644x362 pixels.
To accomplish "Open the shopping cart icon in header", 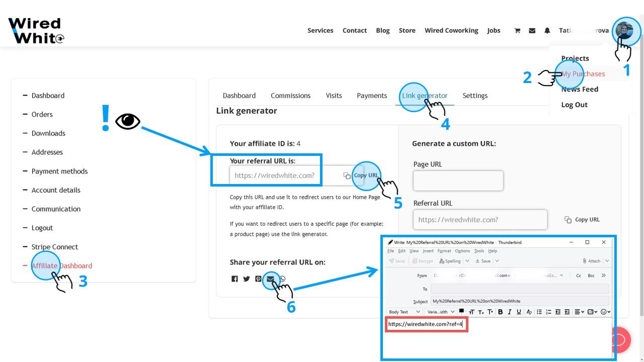I will pos(517,31).
